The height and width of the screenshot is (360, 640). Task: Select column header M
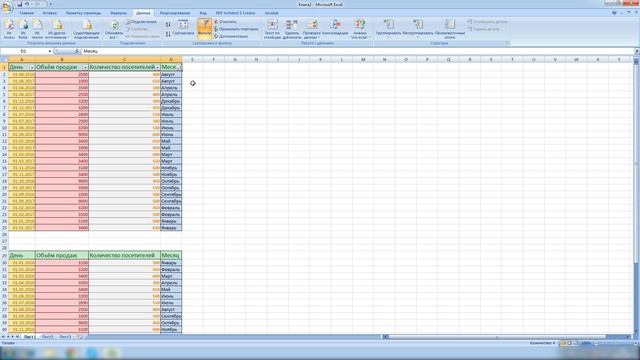tap(363, 60)
